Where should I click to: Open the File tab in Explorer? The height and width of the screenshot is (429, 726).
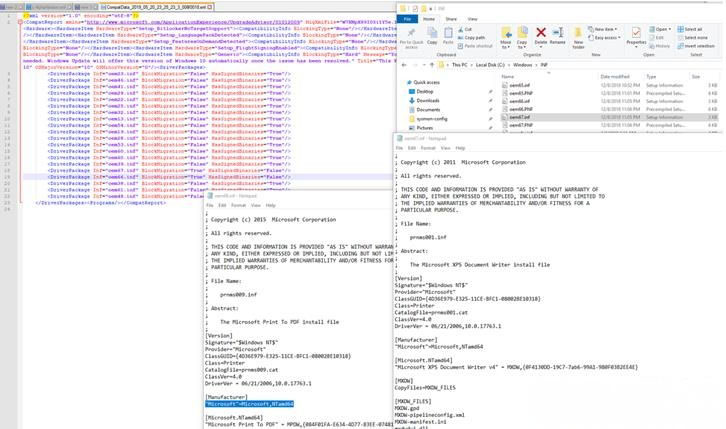click(407, 19)
